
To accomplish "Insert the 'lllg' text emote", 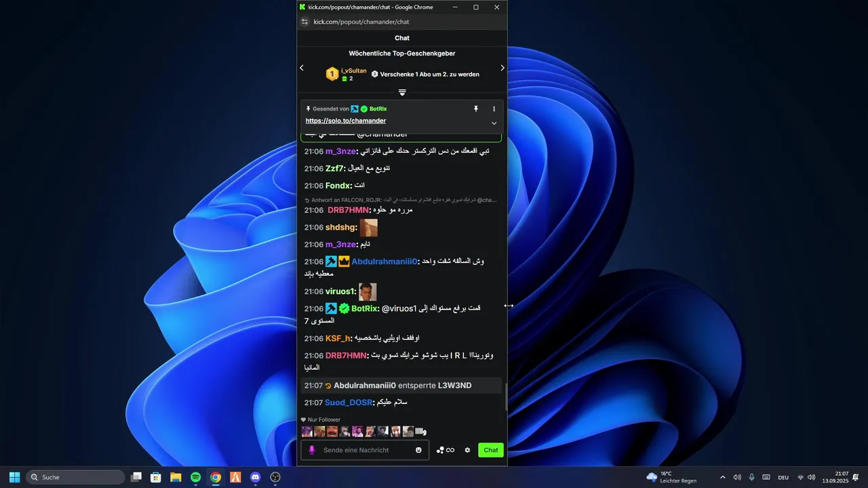I will coord(420,431).
